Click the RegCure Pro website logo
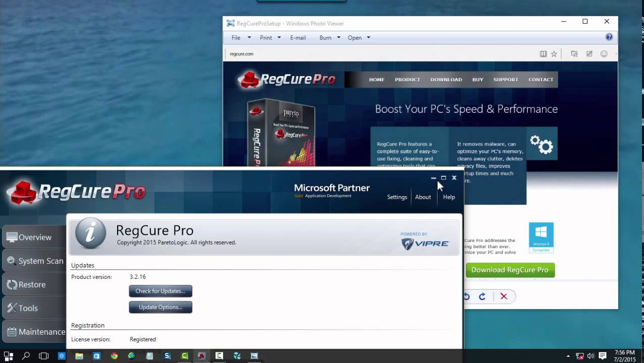 tap(286, 79)
